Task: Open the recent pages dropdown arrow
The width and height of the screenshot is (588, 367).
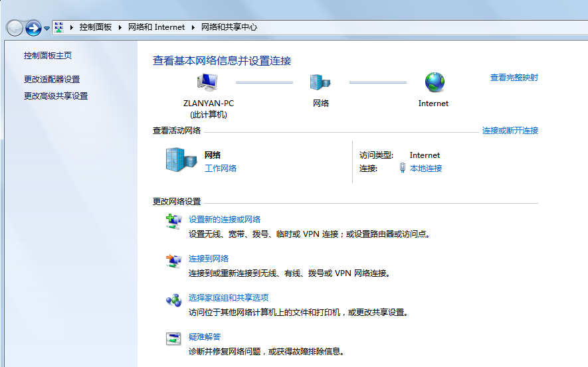Action: [x=47, y=29]
